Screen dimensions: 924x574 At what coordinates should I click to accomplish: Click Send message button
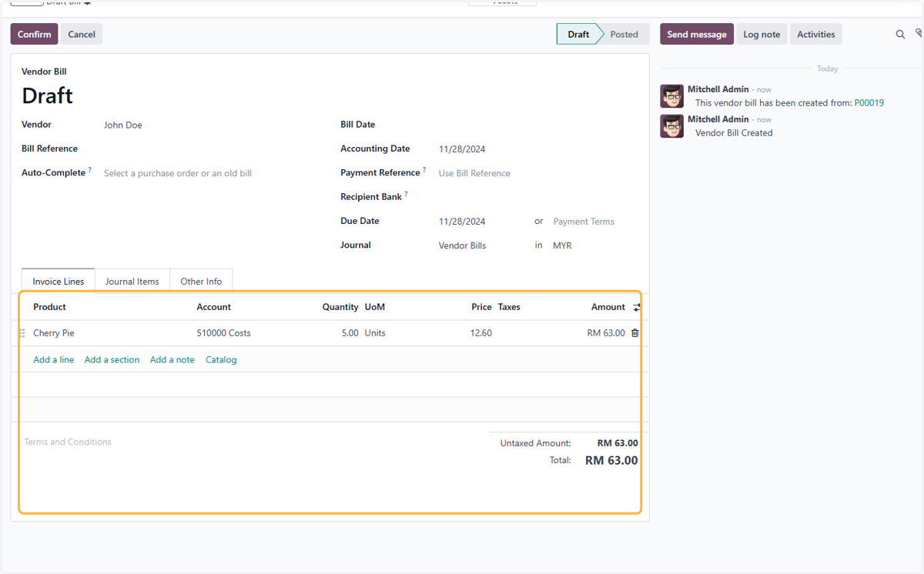697,34
